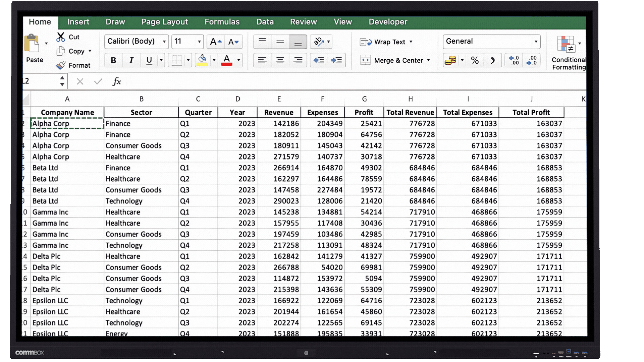Open the Developer tab
The width and height of the screenshot is (644, 362).
pos(388,22)
